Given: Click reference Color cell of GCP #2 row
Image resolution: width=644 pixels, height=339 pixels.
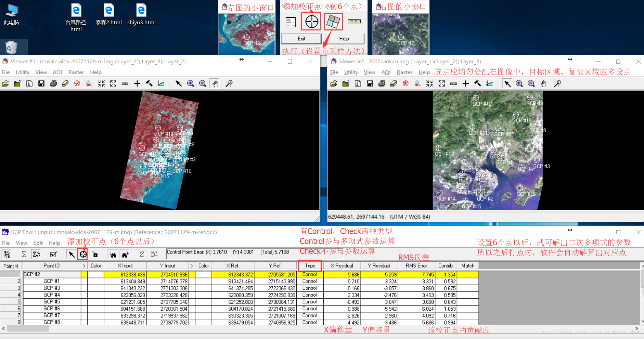Looking at the screenshot, I should pyautogui.click(x=204, y=274).
